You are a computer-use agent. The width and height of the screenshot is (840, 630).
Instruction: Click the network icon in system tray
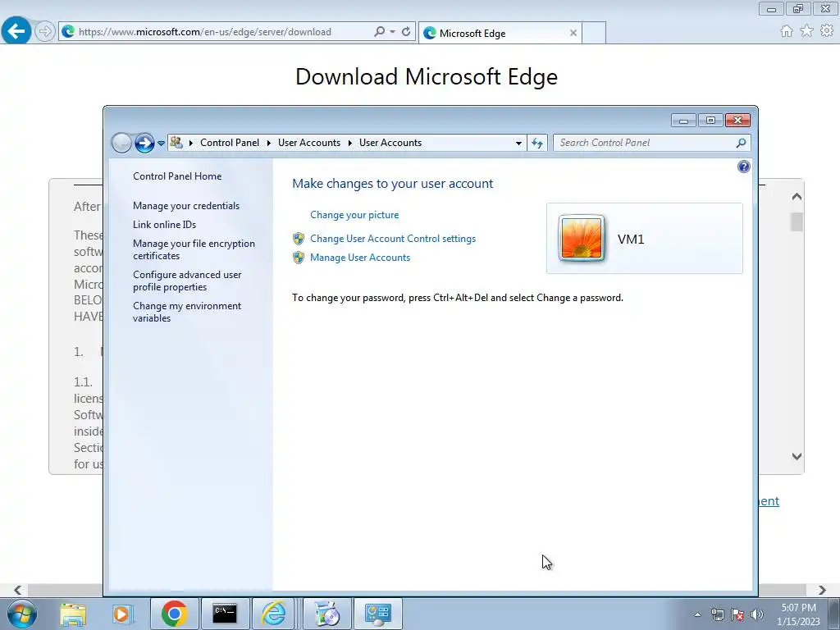pos(717,614)
